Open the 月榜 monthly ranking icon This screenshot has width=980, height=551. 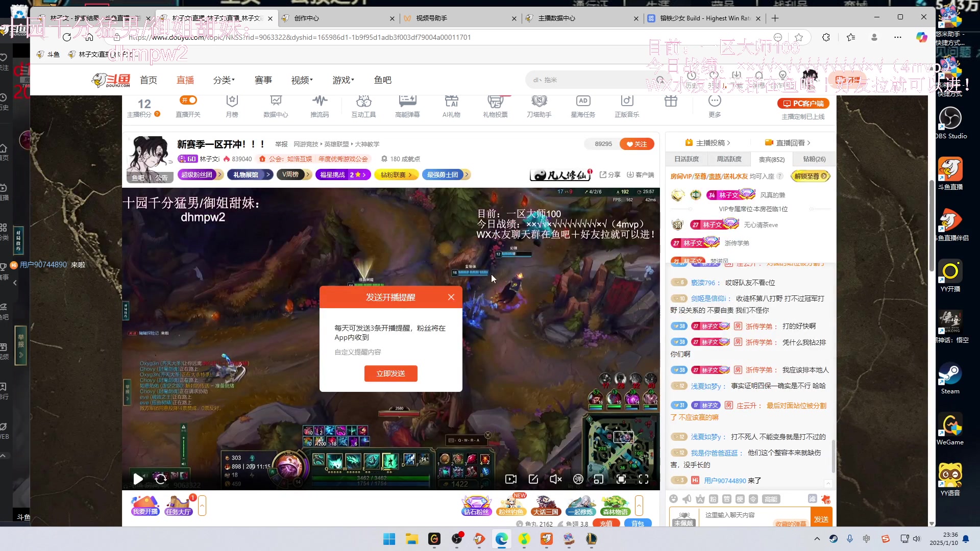click(232, 106)
